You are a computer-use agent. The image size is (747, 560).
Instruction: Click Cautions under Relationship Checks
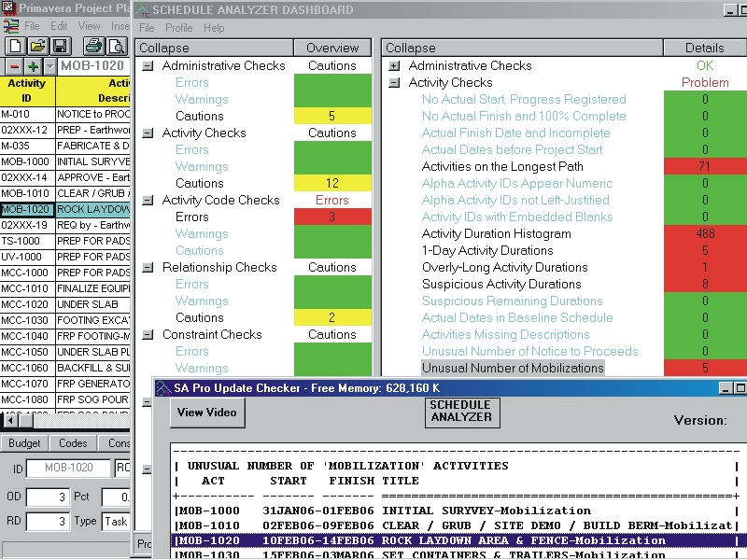[x=200, y=317]
